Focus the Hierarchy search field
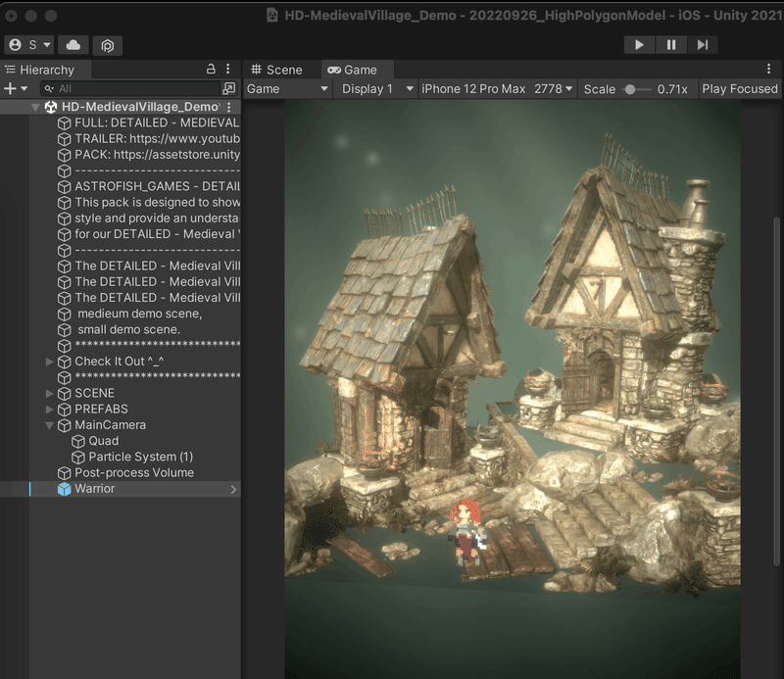This screenshot has width=784, height=679. pyautogui.click(x=130, y=88)
